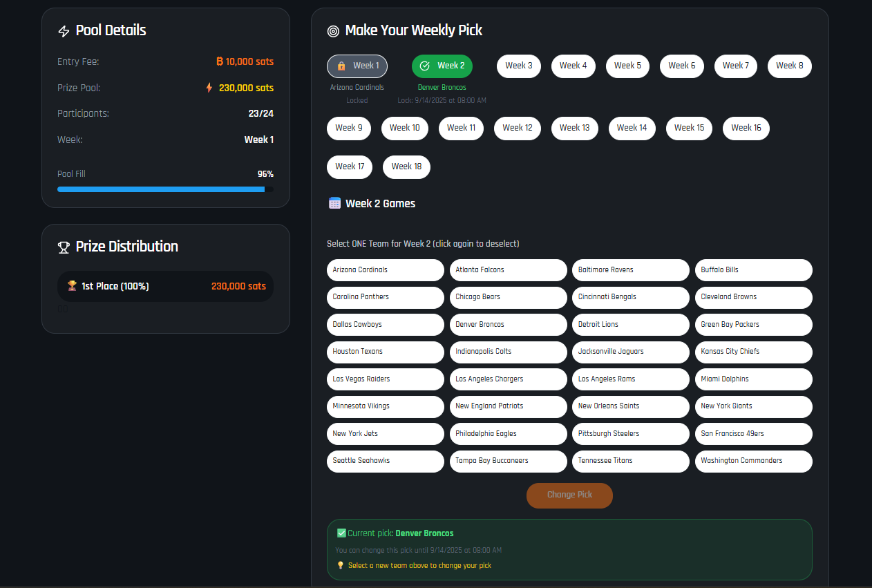Click the Pool Fill progress bar
This screenshot has height=588, width=872.
[x=165, y=189]
